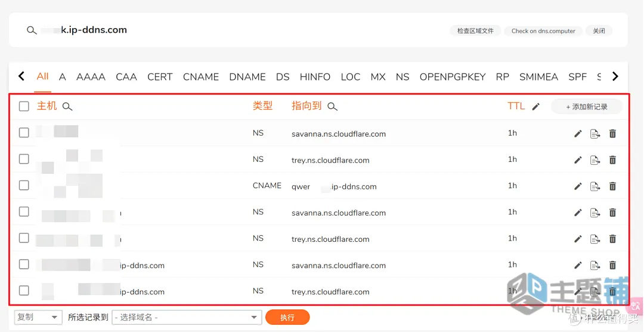Add a record with 添加新记录 button

click(x=587, y=106)
